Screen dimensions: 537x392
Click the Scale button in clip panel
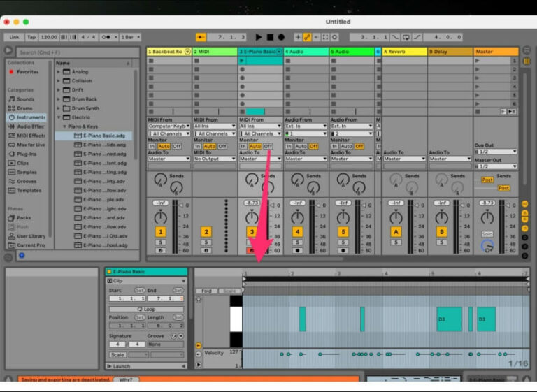(117, 355)
